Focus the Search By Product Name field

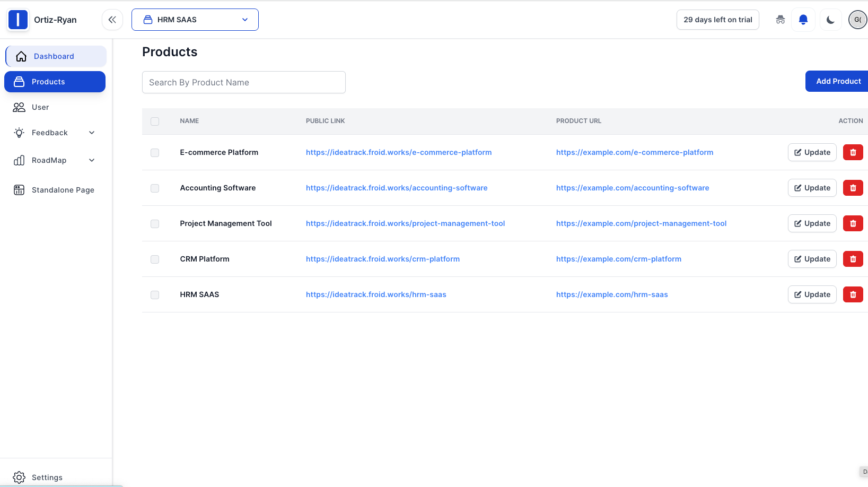click(x=243, y=82)
